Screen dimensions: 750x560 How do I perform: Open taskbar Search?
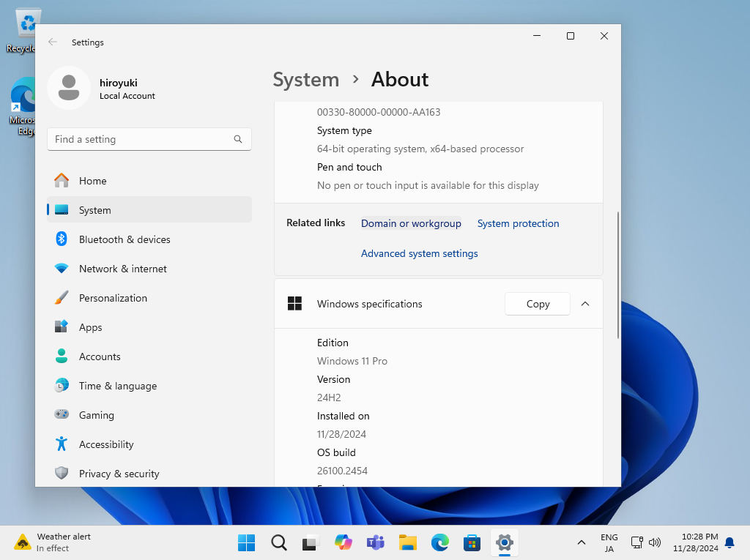point(279,542)
